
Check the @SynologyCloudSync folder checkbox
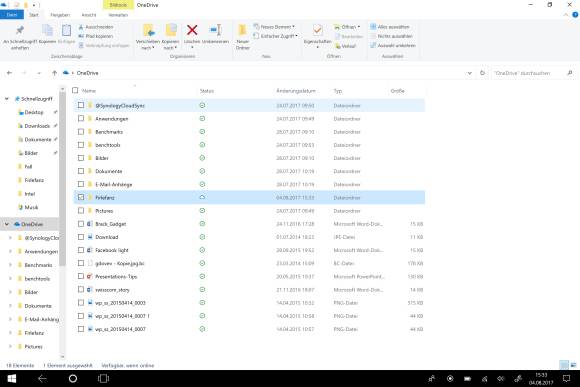[81, 105]
